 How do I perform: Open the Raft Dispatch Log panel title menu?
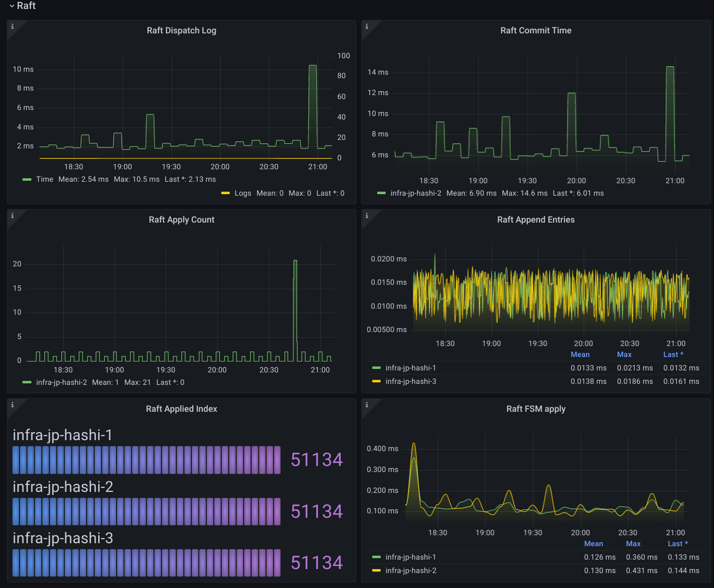tap(181, 30)
